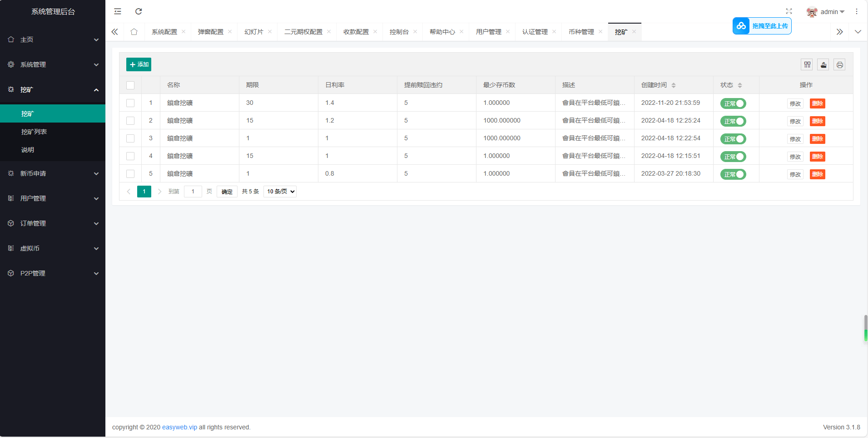Click the page scrollbar on right edge
The image size is (868, 438).
866,329
